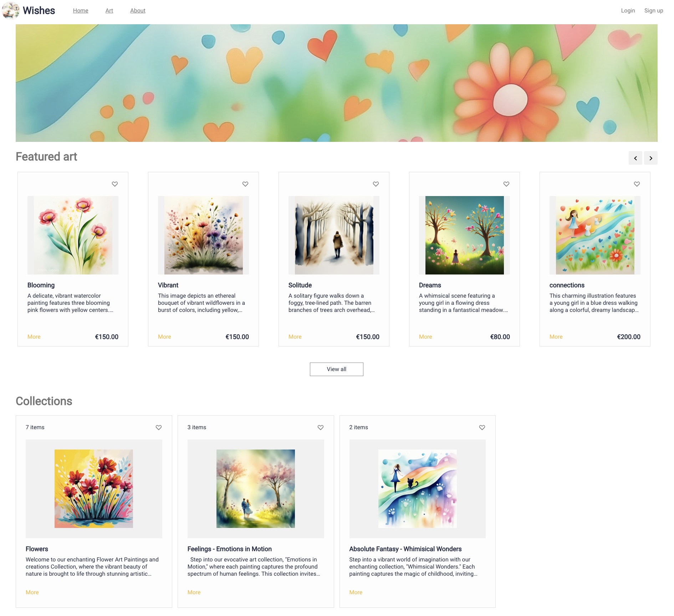Viewport: 674px width, 616px height.
Task: Open the Solitude foggy path thumbnail
Action: [x=334, y=235]
